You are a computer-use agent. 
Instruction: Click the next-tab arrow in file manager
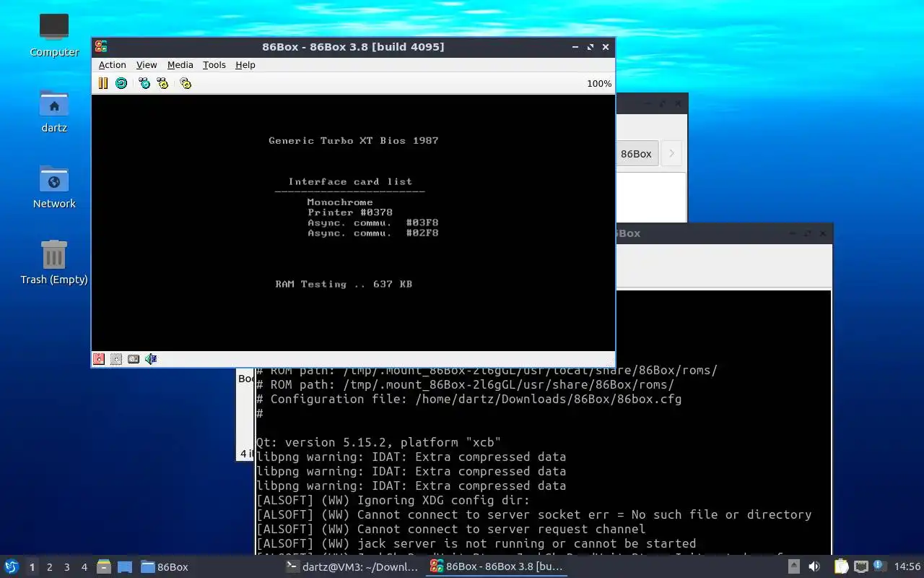point(671,154)
